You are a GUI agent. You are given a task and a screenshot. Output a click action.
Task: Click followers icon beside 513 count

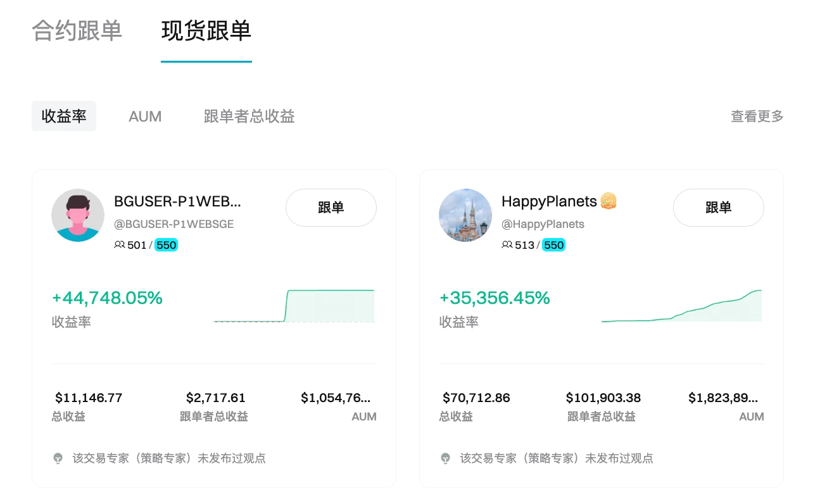point(507,245)
